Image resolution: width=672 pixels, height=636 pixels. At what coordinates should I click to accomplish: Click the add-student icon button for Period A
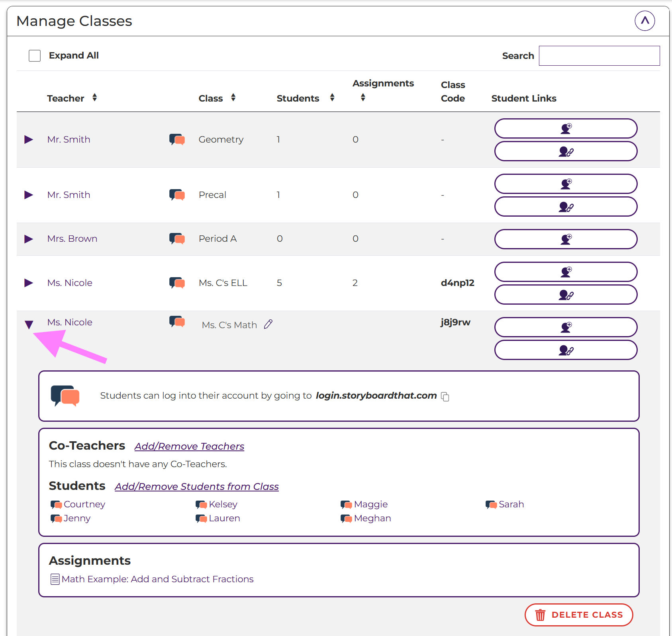point(565,239)
